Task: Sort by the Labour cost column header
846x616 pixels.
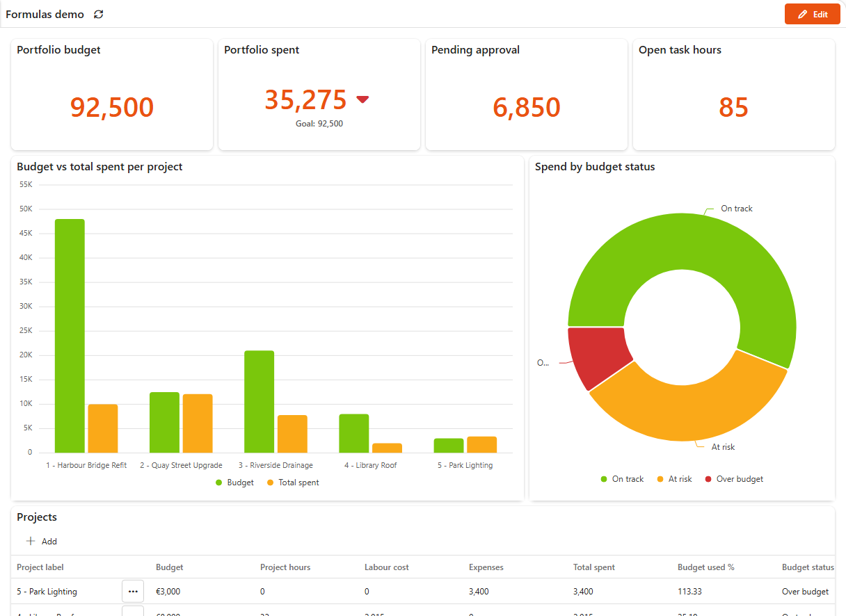Action: 387,567
